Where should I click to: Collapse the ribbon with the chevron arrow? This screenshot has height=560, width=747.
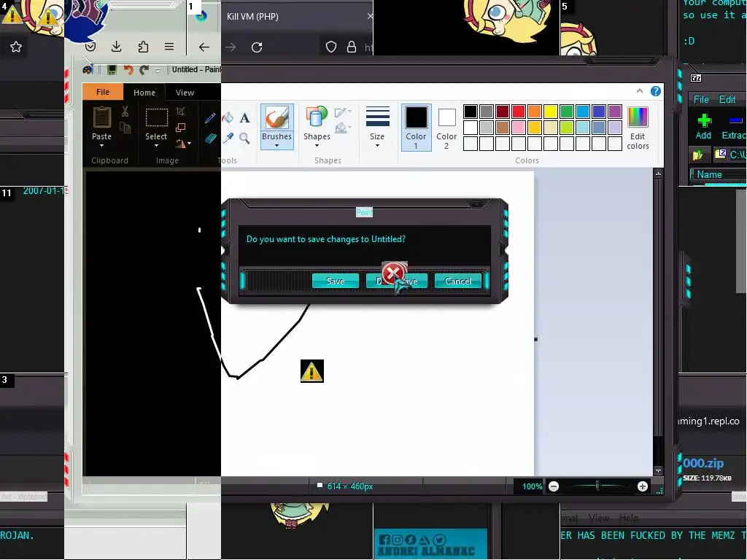(x=640, y=91)
